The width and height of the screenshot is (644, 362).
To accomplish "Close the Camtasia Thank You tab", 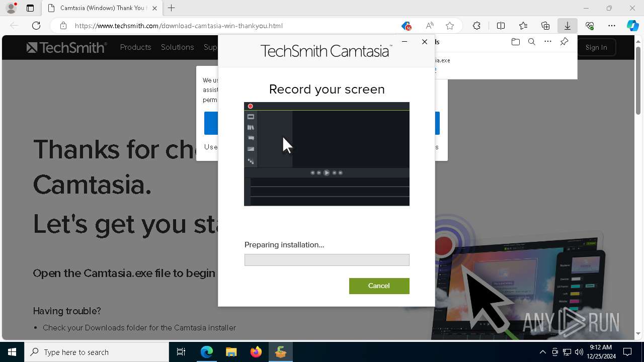I will tap(154, 8).
